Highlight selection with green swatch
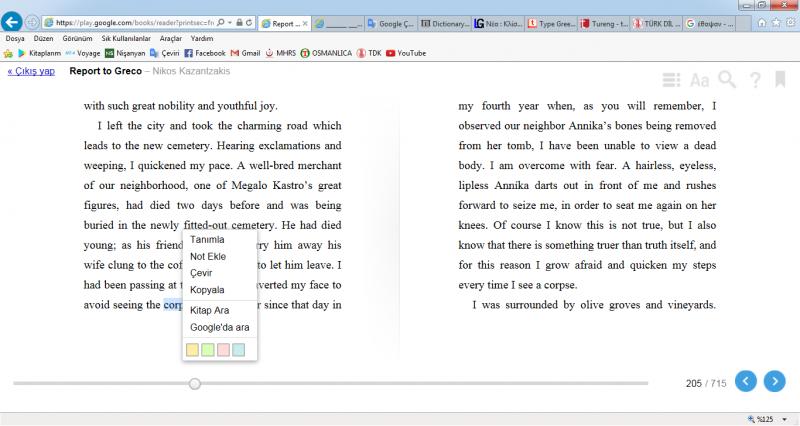Viewport: 800px width, 426px height. click(208, 349)
